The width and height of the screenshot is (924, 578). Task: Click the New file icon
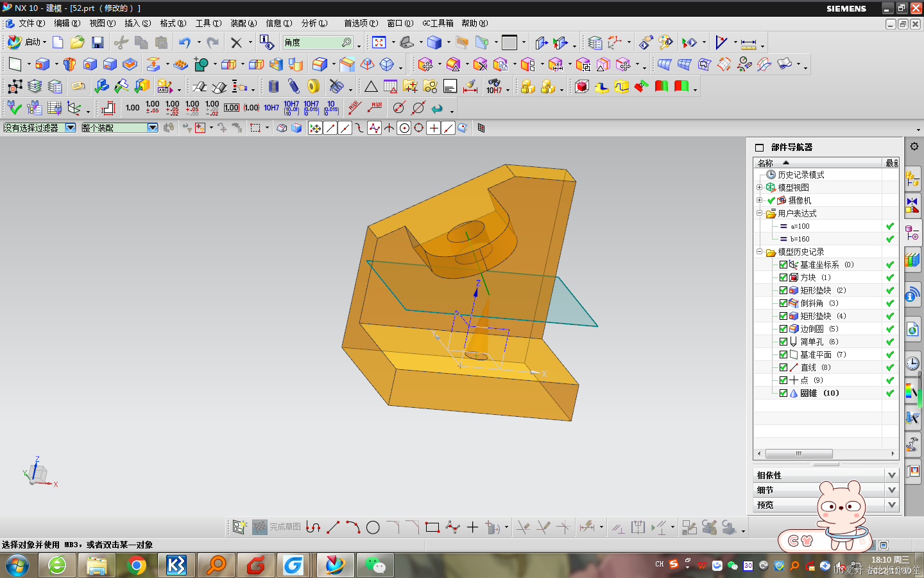tap(58, 42)
